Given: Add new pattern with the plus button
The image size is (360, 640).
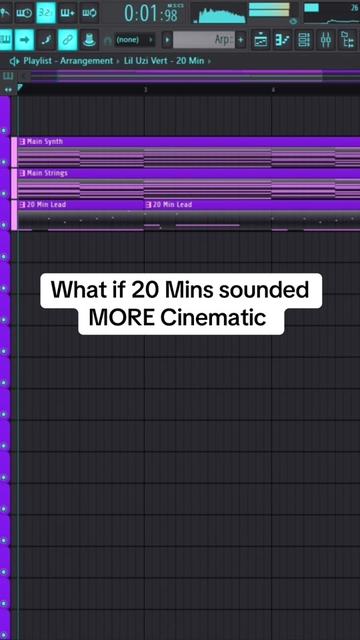Looking at the screenshot, I should tap(241, 40).
